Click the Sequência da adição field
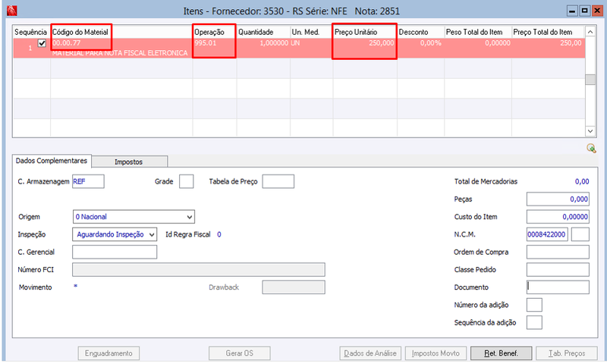The height and width of the screenshot is (364, 607). [534, 322]
